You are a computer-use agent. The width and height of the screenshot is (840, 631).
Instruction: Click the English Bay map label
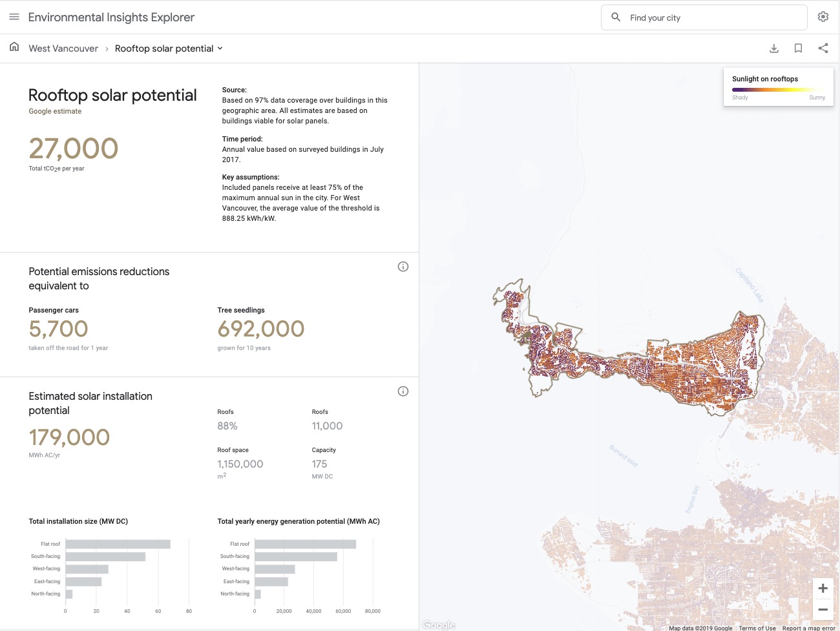pyautogui.click(x=692, y=499)
